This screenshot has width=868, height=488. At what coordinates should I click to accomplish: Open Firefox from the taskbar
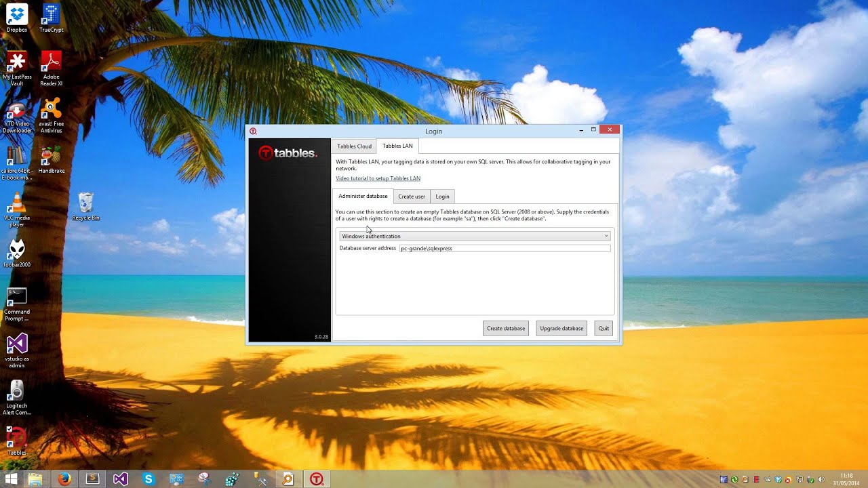click(x=64, y=479)
